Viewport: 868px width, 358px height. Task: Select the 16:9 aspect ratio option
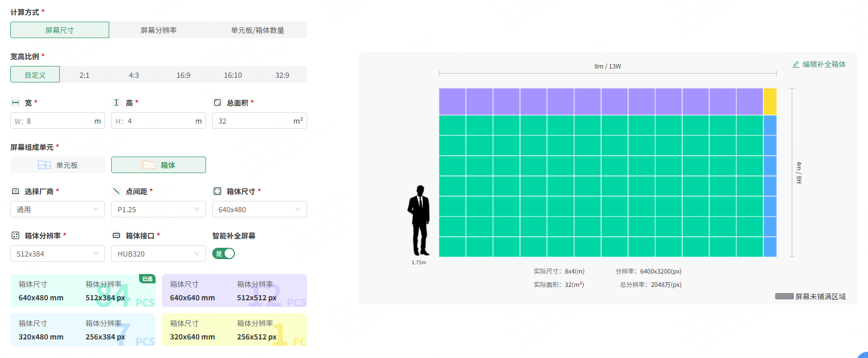183,75
